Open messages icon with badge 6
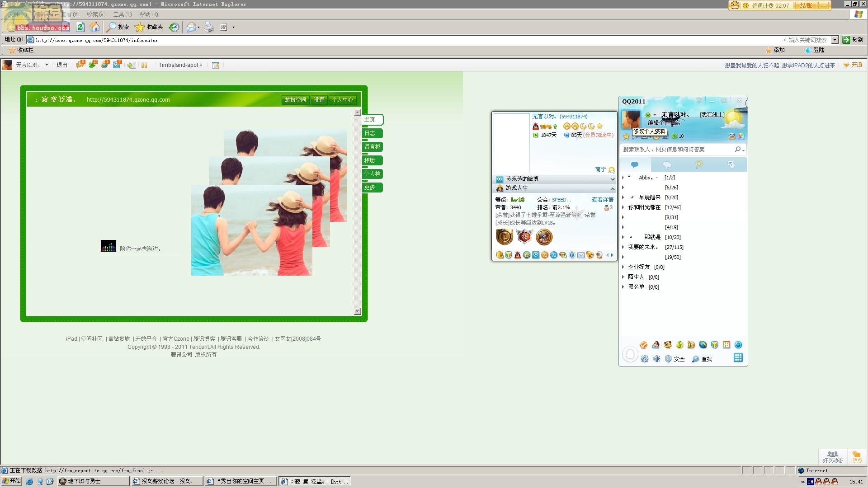Image resolution: width=868 pixels, height=488 pixels. pyautogui.click(x=80, y=65)
